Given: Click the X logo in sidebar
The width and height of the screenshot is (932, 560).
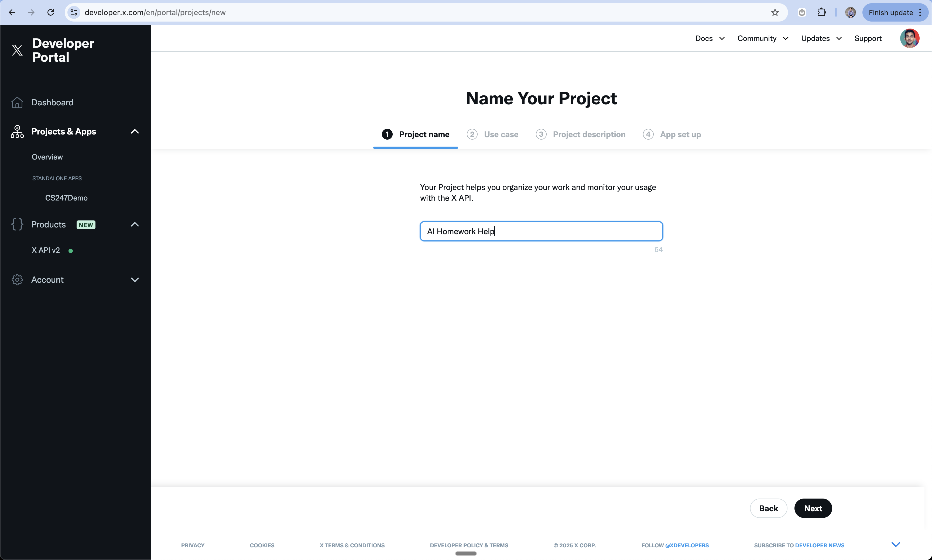Looking at the screenshot, I should click(17, 50).
